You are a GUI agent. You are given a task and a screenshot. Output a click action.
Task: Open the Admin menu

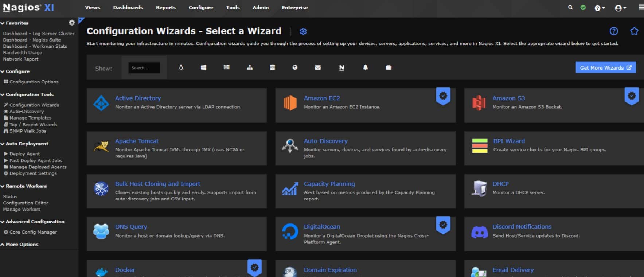pyautogui.click(x=261, y=7)
